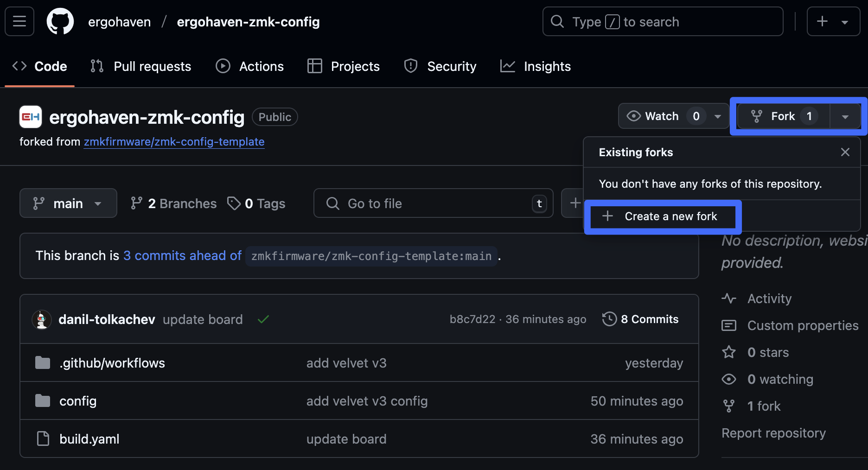Click the green commit status checkmark
This screenshot has height=470, width=868.
(263, 319)
